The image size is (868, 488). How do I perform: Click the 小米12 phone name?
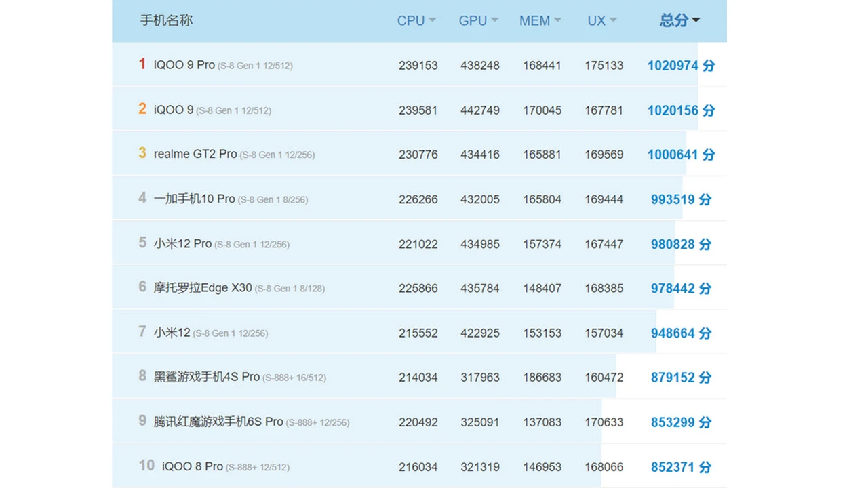click(172, 333)
